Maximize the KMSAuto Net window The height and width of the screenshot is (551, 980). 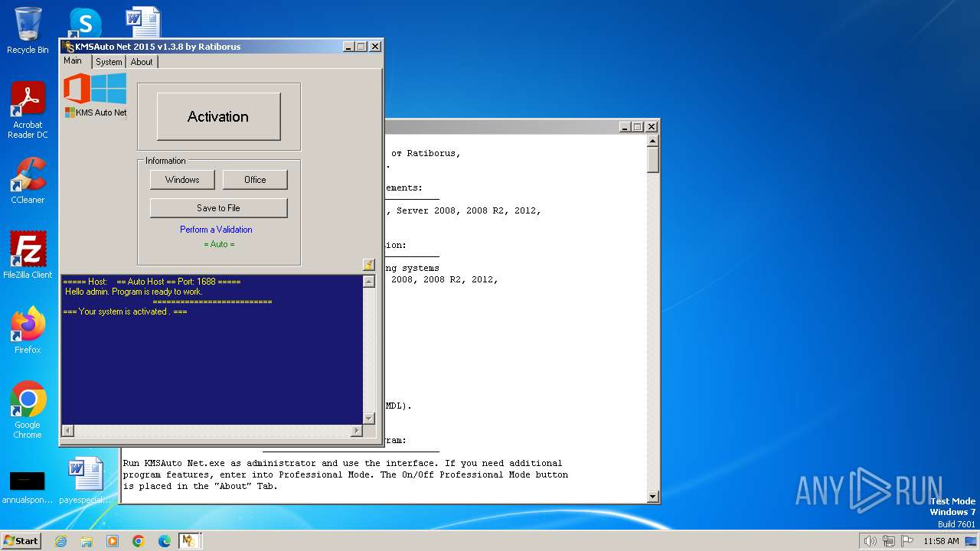coord(361,47)
